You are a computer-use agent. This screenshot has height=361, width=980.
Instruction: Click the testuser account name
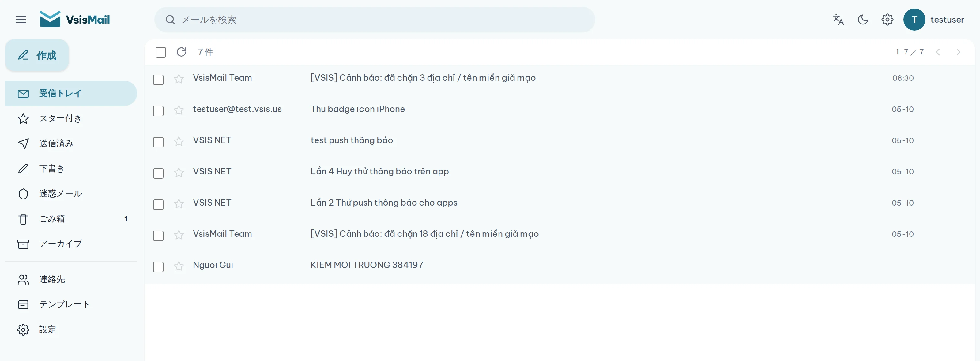coord(947,19)
